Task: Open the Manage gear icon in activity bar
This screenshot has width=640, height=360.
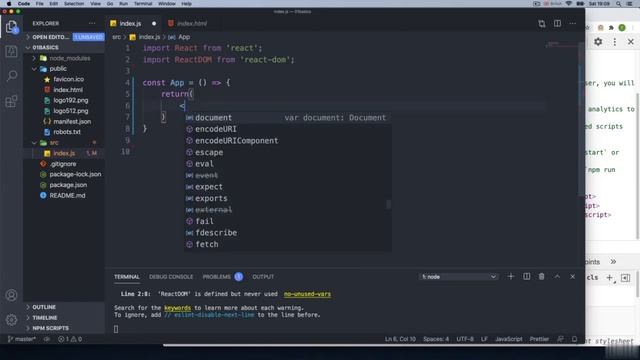Action: click(11, 320)
